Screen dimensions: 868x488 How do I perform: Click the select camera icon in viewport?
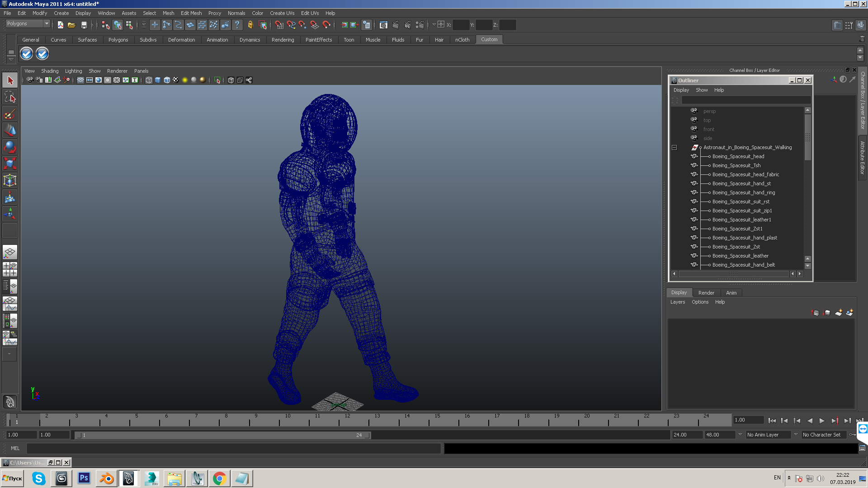point(30,80)
